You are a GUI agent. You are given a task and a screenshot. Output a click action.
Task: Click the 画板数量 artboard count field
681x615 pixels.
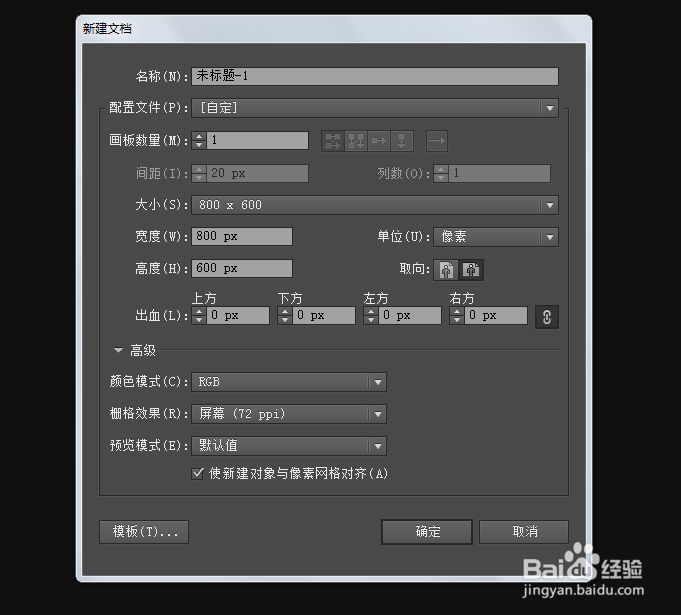(258, 141)
